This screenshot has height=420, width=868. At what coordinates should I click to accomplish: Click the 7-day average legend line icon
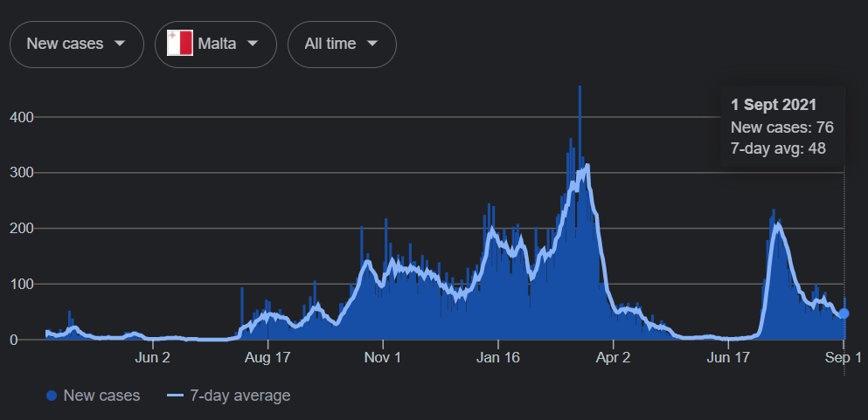[x=175, y=396]
